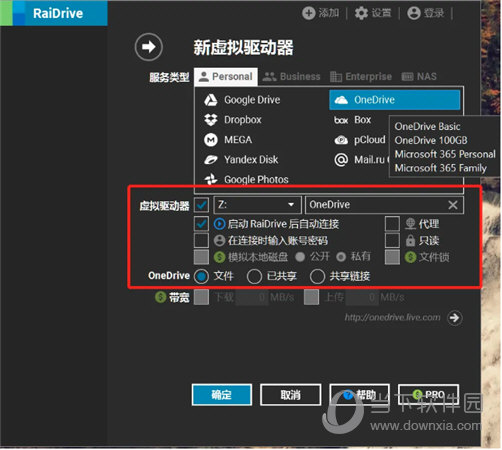Click the 帮助 help button

coord(360,395)
